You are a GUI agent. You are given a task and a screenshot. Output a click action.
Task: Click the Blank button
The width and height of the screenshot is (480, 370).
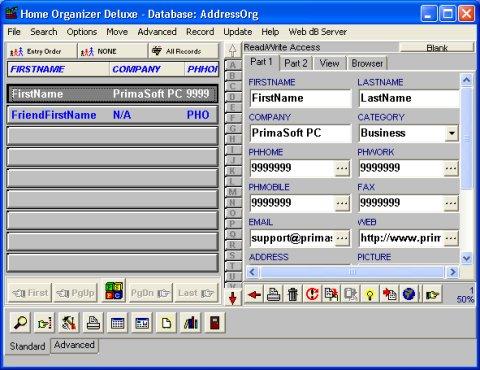coord(437,47)
